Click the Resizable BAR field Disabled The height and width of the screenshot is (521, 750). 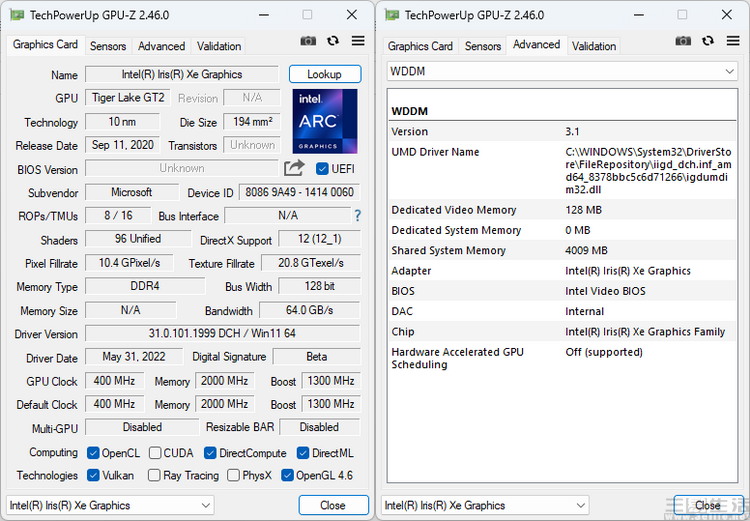pyautogui.click(x=320, y=427)
